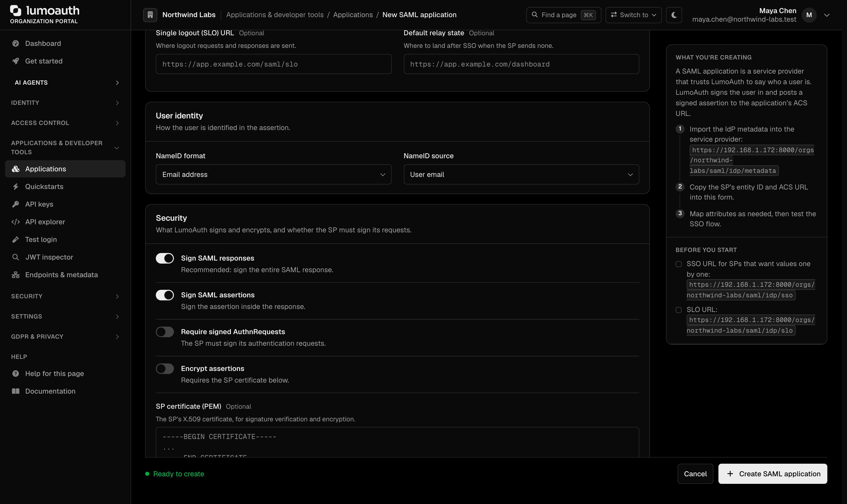Click the API explorer code icon

click(16, 222)
